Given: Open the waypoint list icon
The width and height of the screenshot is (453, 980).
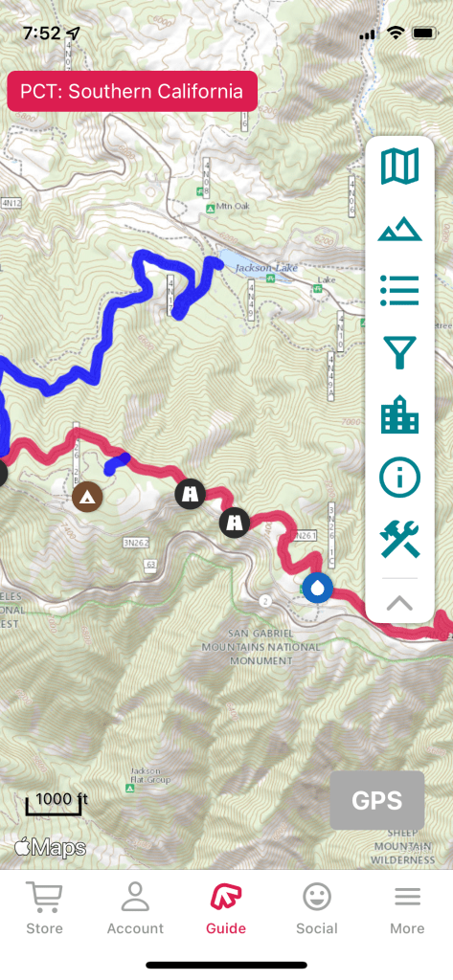Looking at the screenshot, I should (x=399, y=291).
